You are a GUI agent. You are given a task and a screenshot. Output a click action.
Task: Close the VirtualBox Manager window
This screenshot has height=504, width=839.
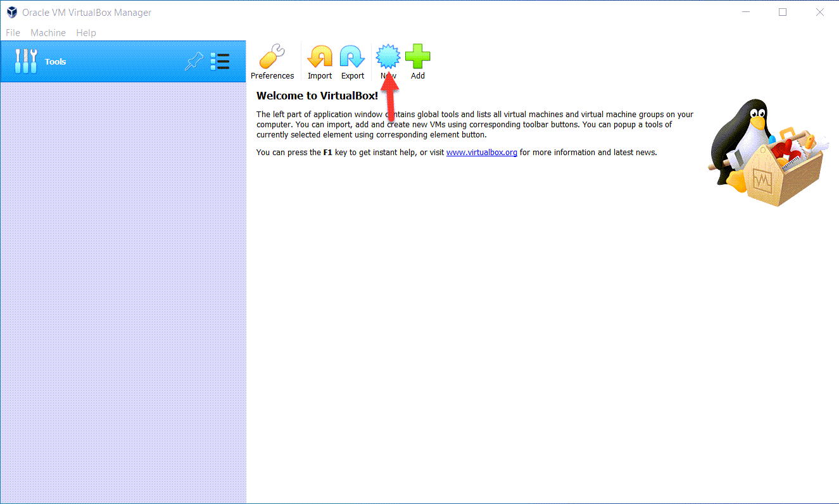[x=820, y=12]
